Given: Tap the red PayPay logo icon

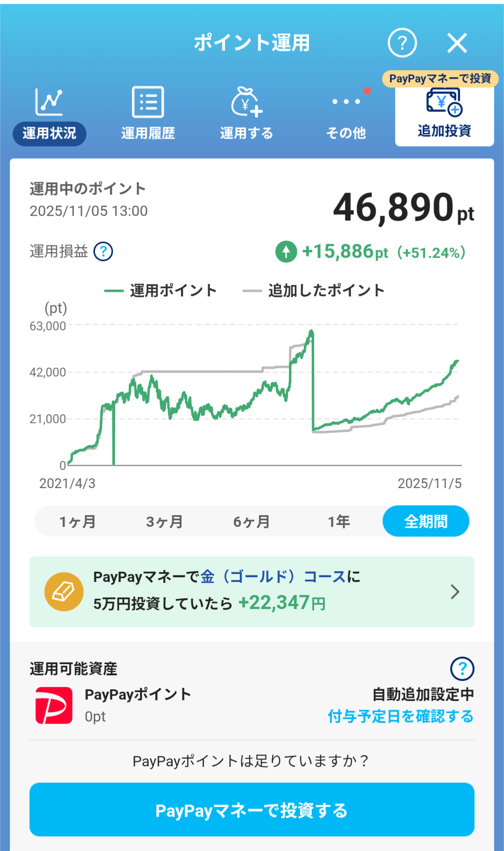Looking at the screenshot, I should click(54, 705).
